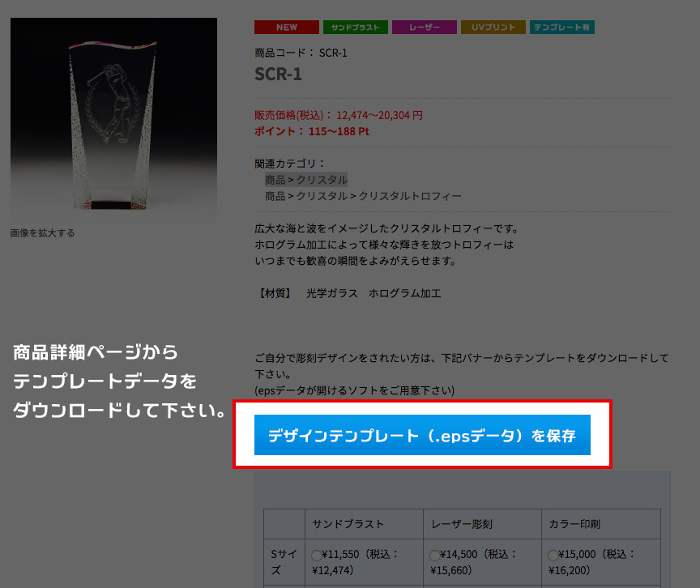Click the ポイント 115〜188 Pt text

[312, 131]
